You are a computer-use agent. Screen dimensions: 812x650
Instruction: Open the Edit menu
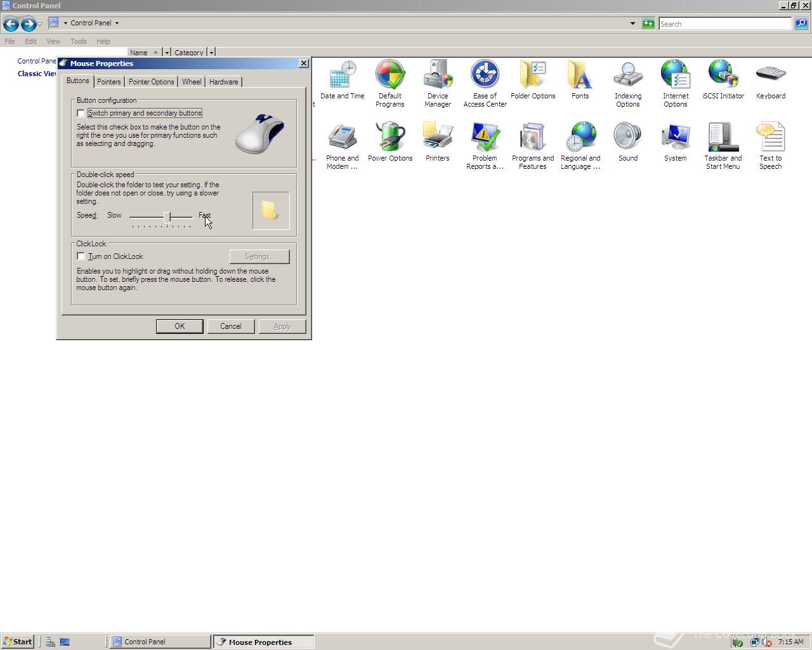(x=30, y=41)
